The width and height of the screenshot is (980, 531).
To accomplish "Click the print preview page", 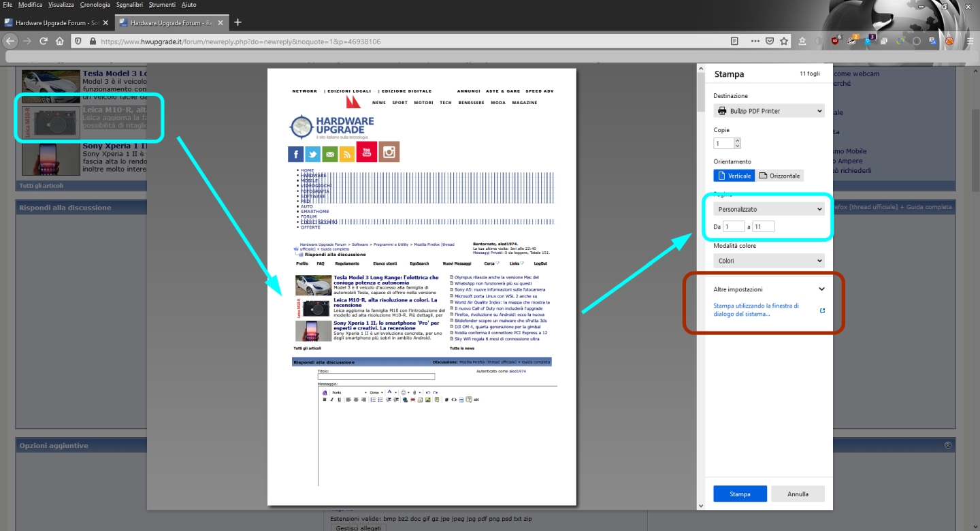I will coord(422,287).
